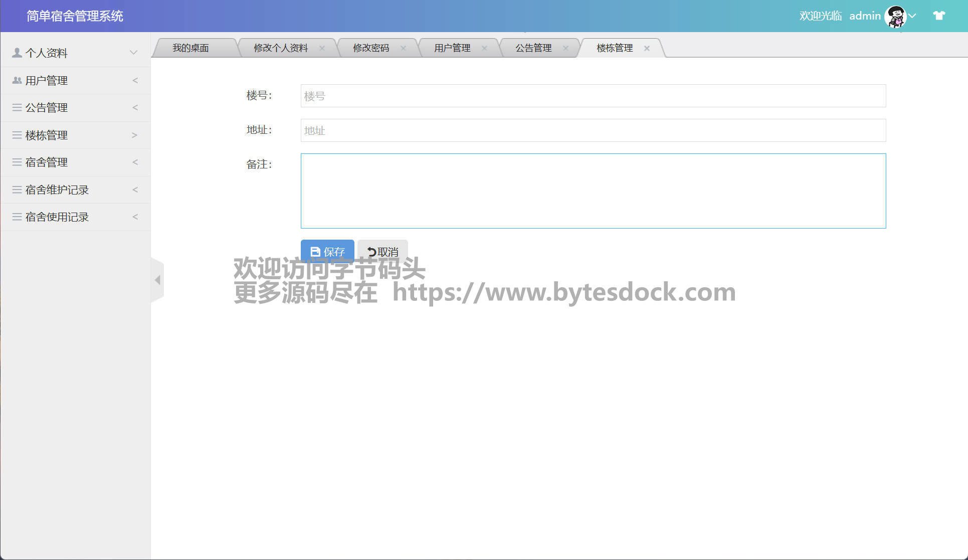Close the 修改个人资料 tab
The height and width of the screenshot is (560, 968).
pyautogui.click(x=322, y=48)
